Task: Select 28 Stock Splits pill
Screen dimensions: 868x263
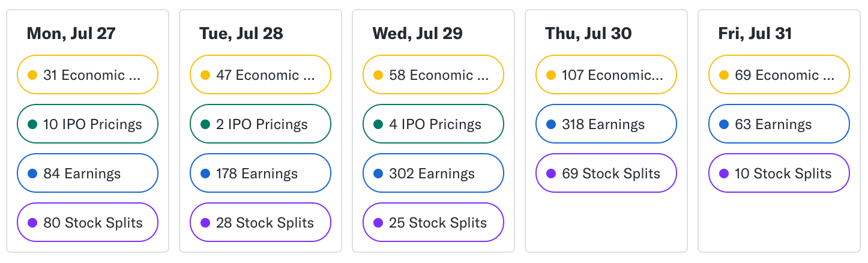Action: click(261, 222)
